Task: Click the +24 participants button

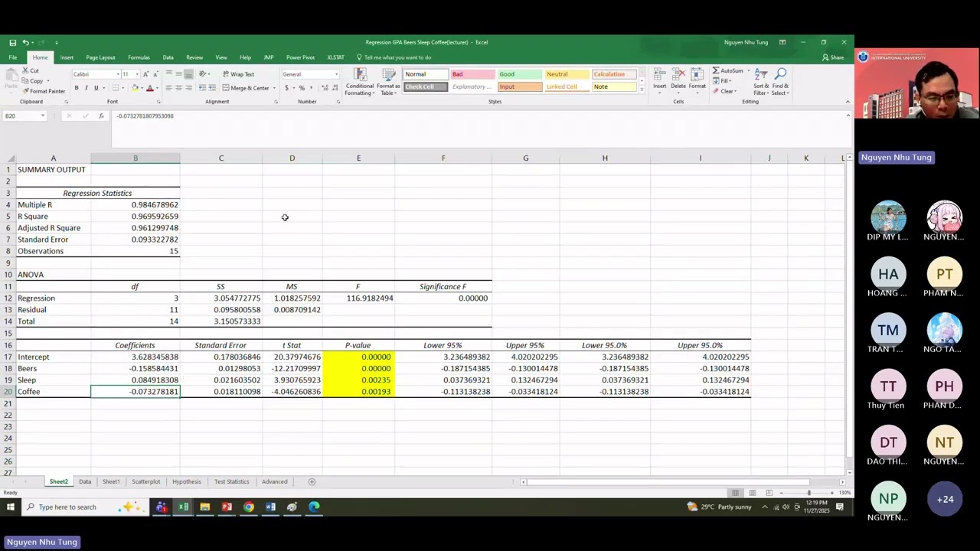Action: [x=945, y=499]
